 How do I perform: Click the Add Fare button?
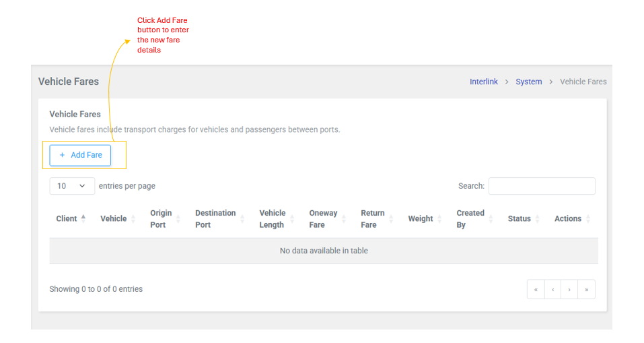(x=80, y=155)
